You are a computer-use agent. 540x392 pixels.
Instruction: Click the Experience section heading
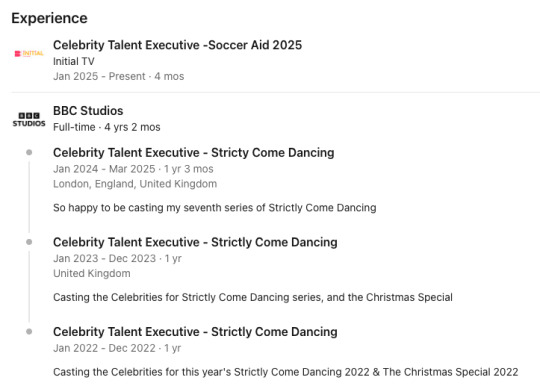tap(50, 18)
